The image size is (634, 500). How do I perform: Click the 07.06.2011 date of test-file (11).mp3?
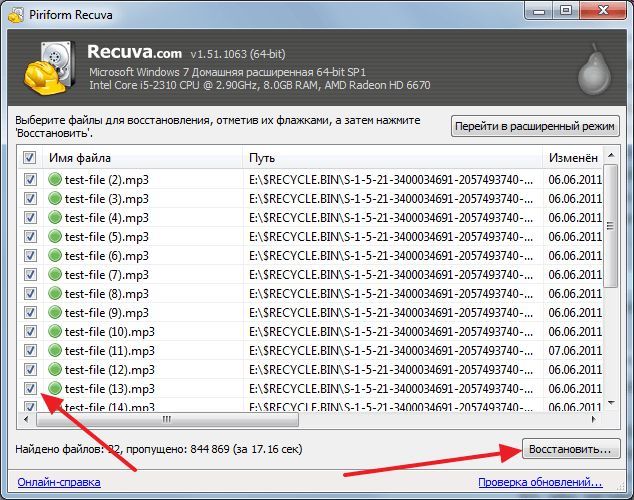575,350
